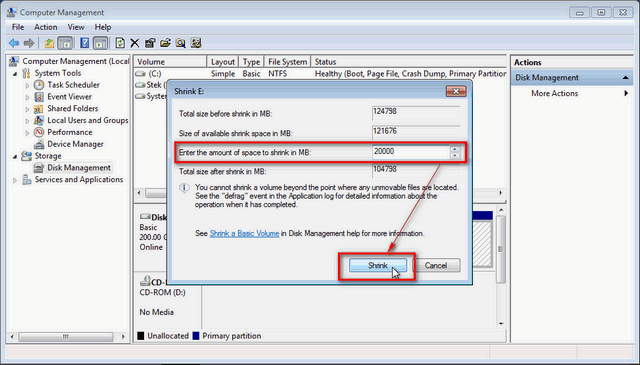Open Properties toolbar icon
This screenshot has width=640, height=365.
coord(150,43)
